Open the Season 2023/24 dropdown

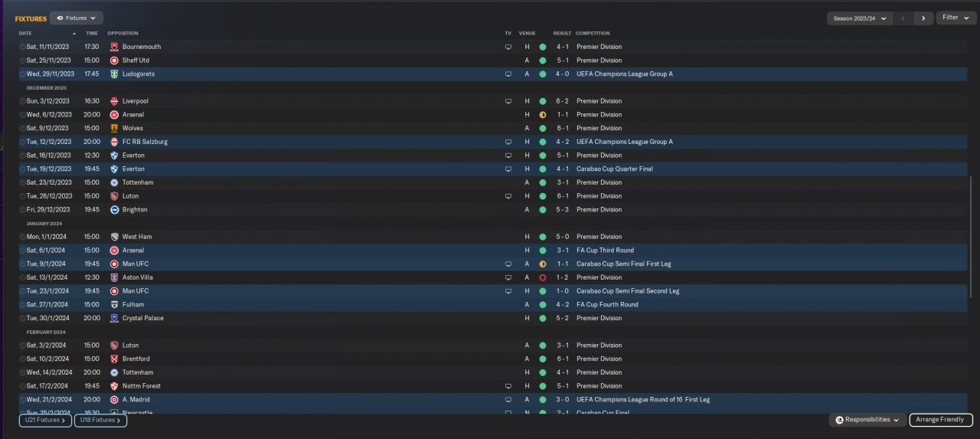coord(860,18)
